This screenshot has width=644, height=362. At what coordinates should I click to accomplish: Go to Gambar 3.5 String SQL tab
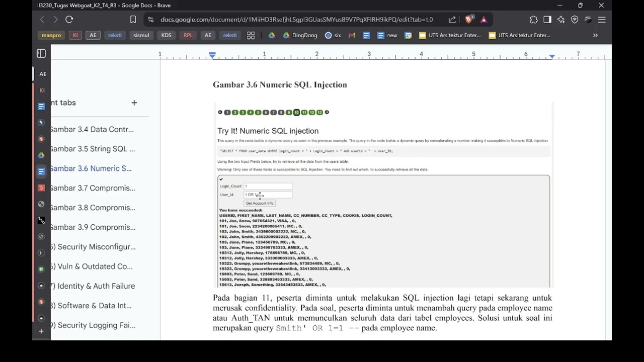92,149
